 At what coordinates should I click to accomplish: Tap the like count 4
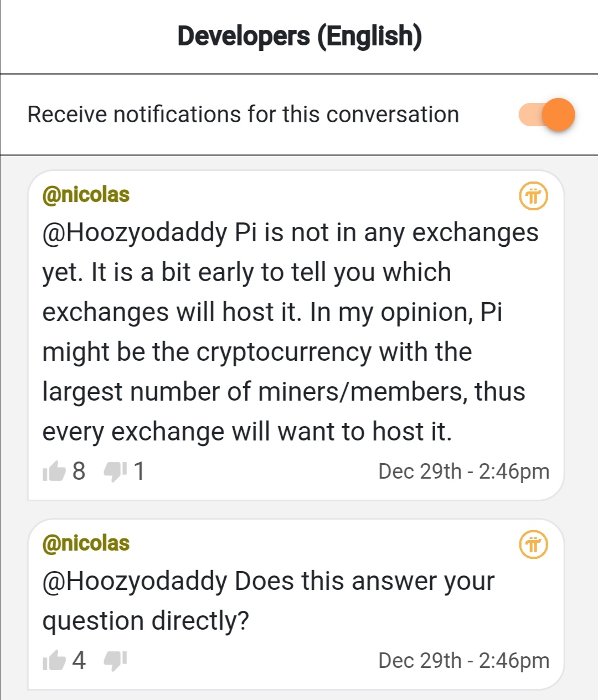click(x=79, y=661)
